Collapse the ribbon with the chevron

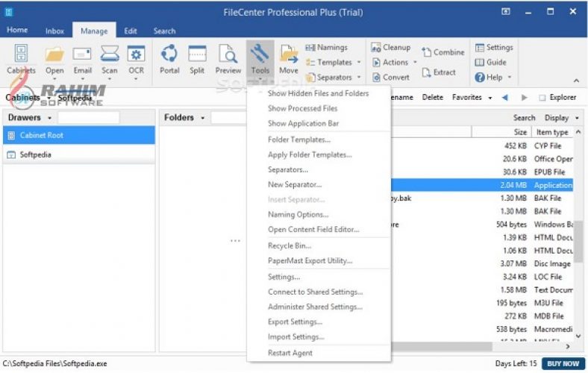click(x=576, y=81)
